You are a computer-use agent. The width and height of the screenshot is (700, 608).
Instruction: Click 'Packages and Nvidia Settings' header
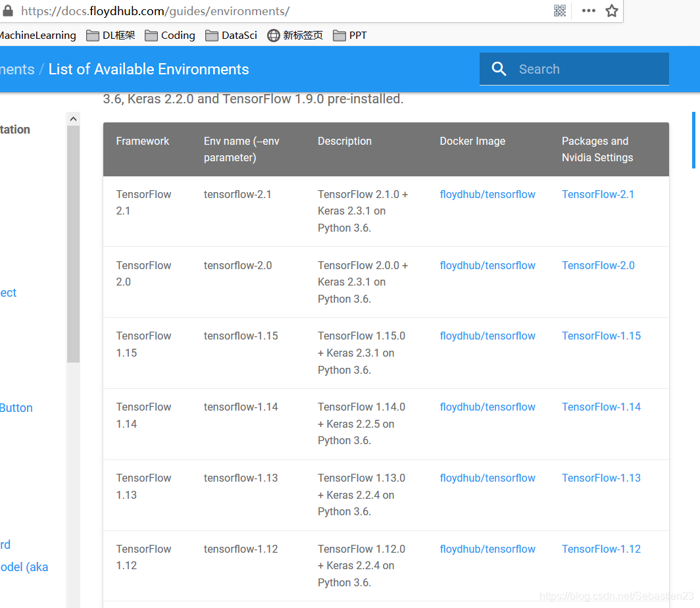point(597,149)
